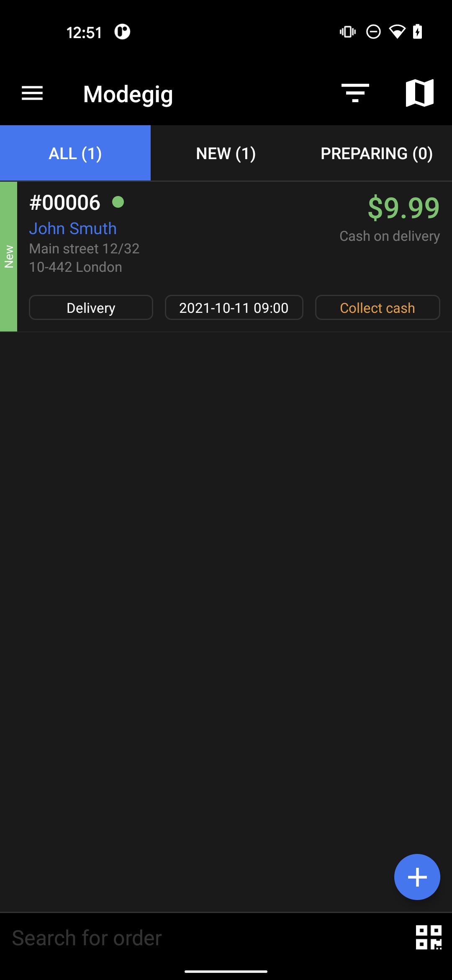Viewport: 452px width, 980px height.
Task: Open customer John Smuth link
Action: pos(73,228)
